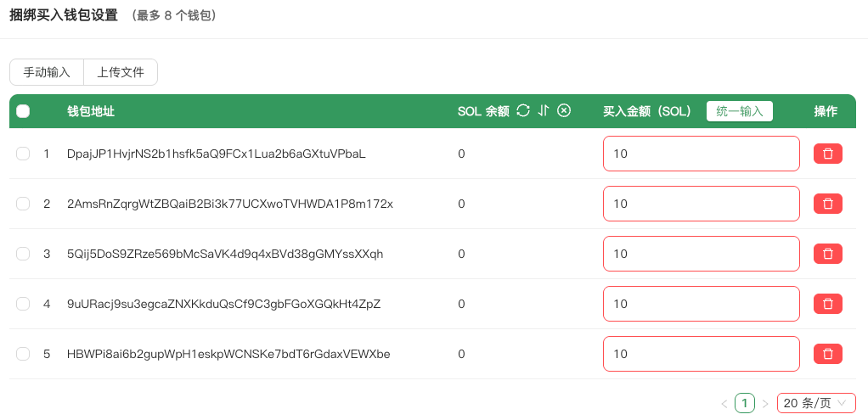Click the 统一输入 button
Image resolution: width=868 pixels, height=420 pixels.
739,111
